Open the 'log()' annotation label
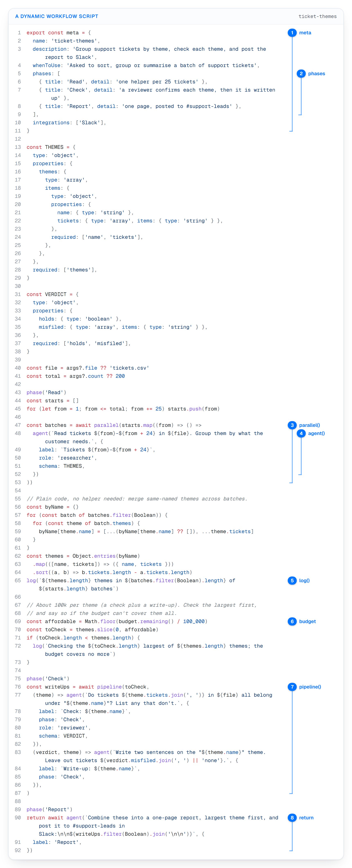The height and width of the screenshot is (868, 352). pyautogui.click(x=305, y=581)
